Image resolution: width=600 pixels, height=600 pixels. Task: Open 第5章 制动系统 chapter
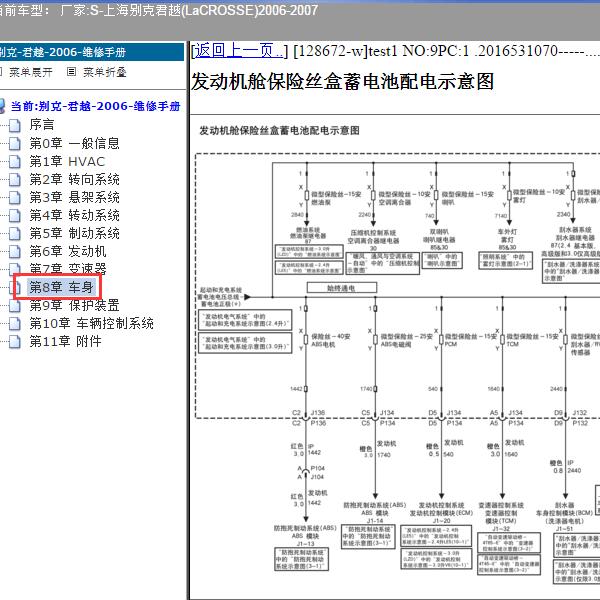coord(75,233)
